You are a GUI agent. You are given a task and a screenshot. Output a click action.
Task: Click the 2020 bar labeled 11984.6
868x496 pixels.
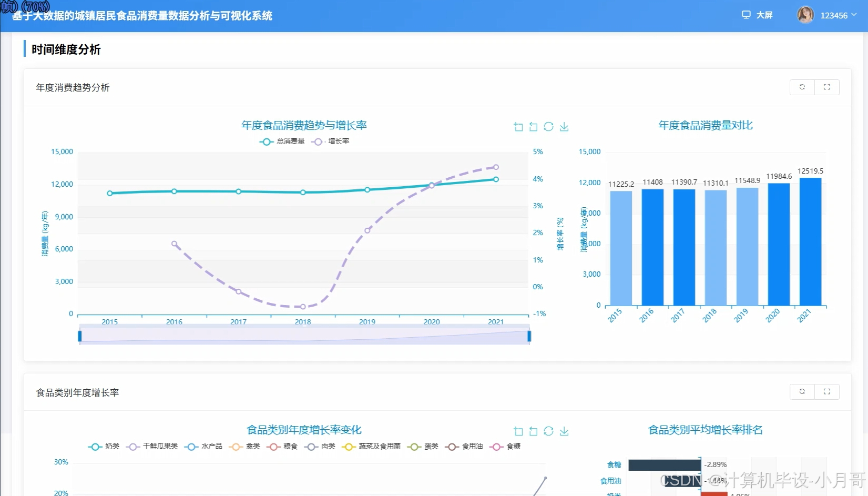pos(779,245)
